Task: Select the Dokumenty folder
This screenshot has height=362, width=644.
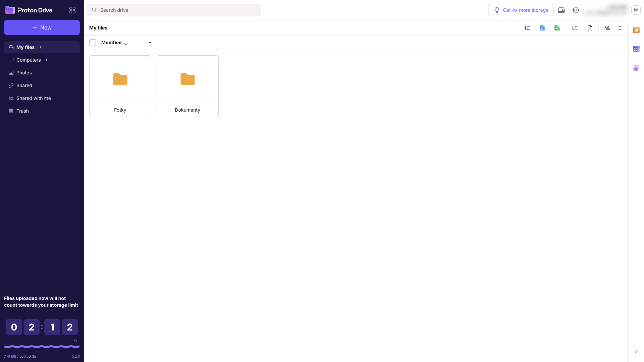Action: point(187,86)
